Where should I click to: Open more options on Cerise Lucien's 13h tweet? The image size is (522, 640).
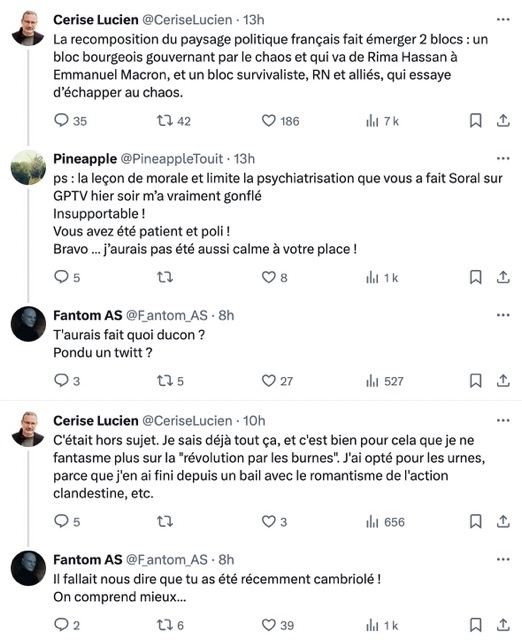point(503,20)
